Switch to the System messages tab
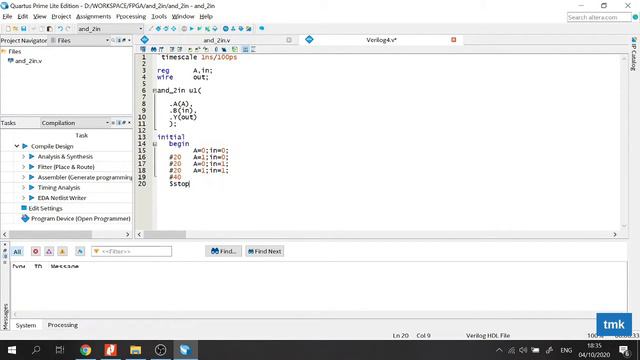 pos(26,325)
